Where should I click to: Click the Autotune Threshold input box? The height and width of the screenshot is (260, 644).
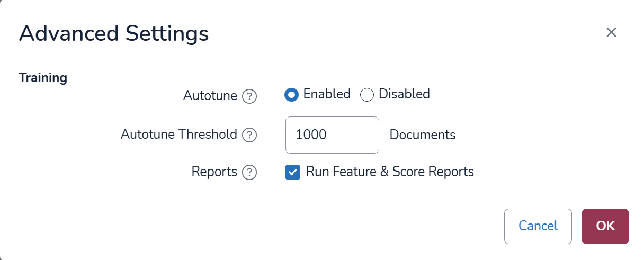pos(332,135)
